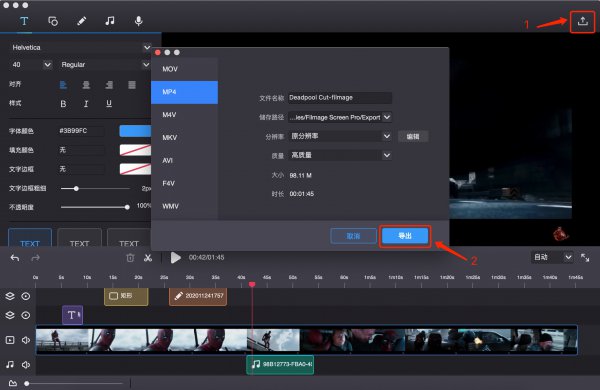The width and height of the screenshot is (600, 390).
Task: Edit the font color hex field #3B99FC
Action: 80,131
